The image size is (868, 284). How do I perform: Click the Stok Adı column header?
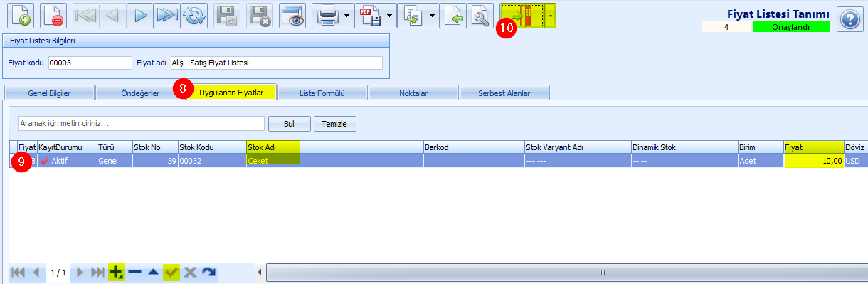[x=334, y=147]
